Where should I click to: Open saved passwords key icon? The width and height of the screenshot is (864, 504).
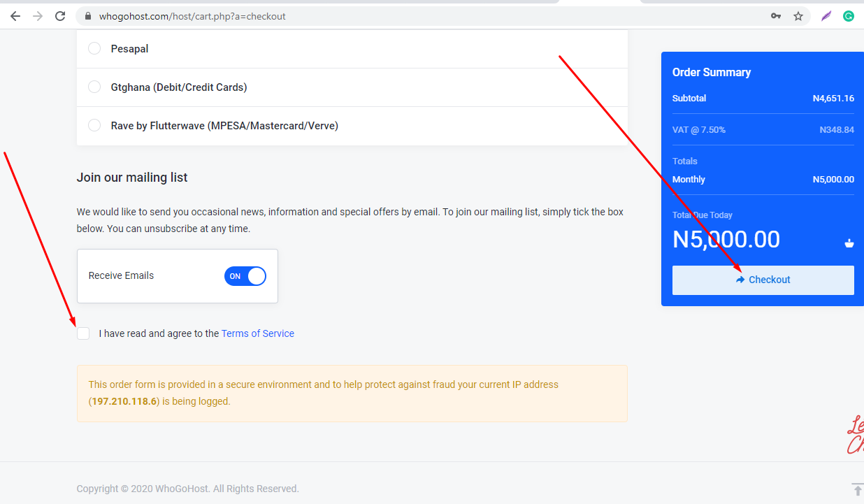coord(776,16)
